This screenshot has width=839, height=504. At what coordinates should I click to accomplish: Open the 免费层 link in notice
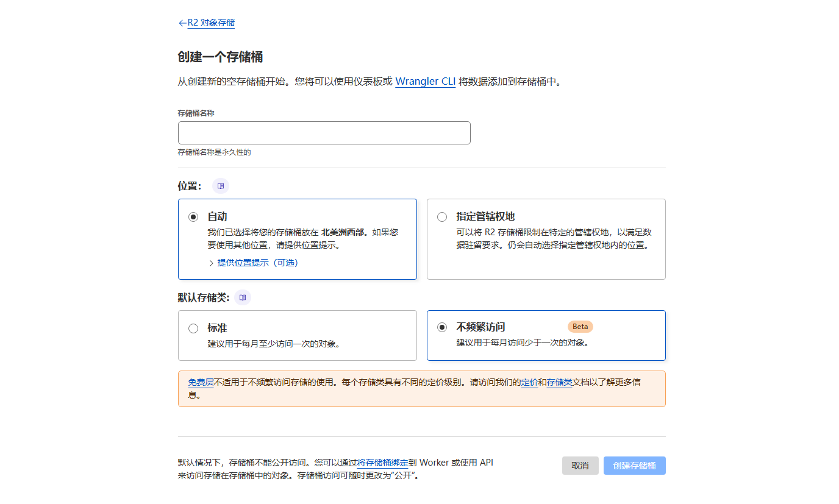click(201, 383)
